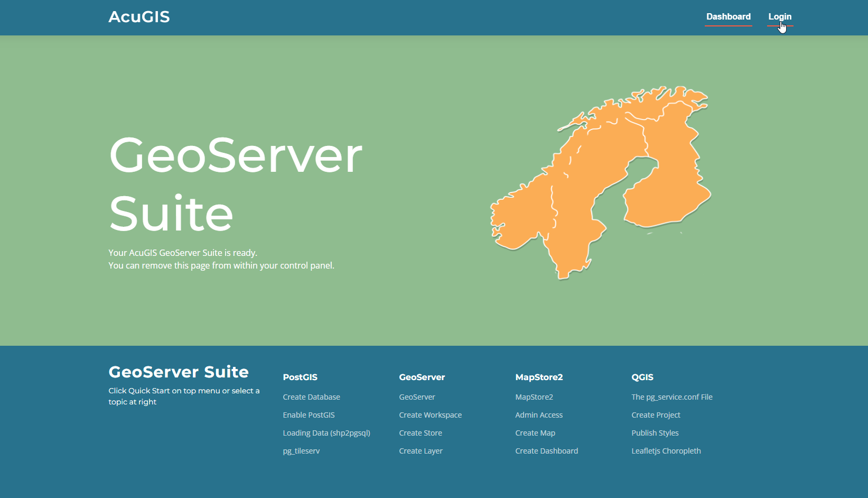
Task: Open the pg_tileserv link
Action: point(301,451)
